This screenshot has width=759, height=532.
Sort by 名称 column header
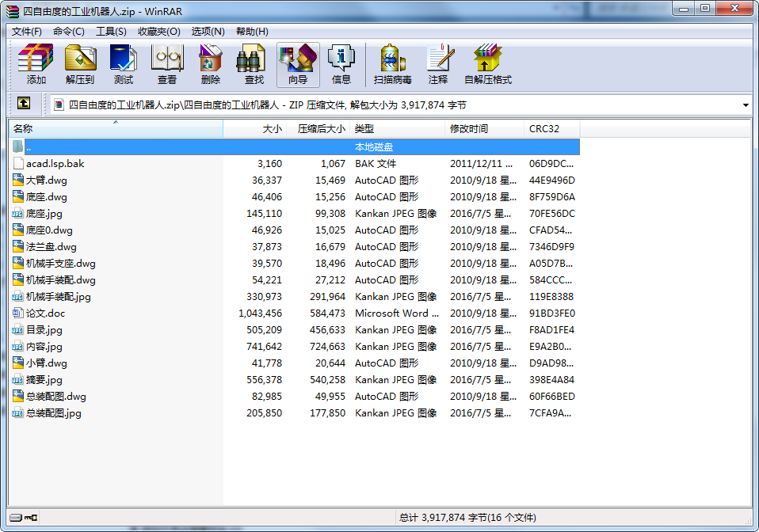(116, 129)
